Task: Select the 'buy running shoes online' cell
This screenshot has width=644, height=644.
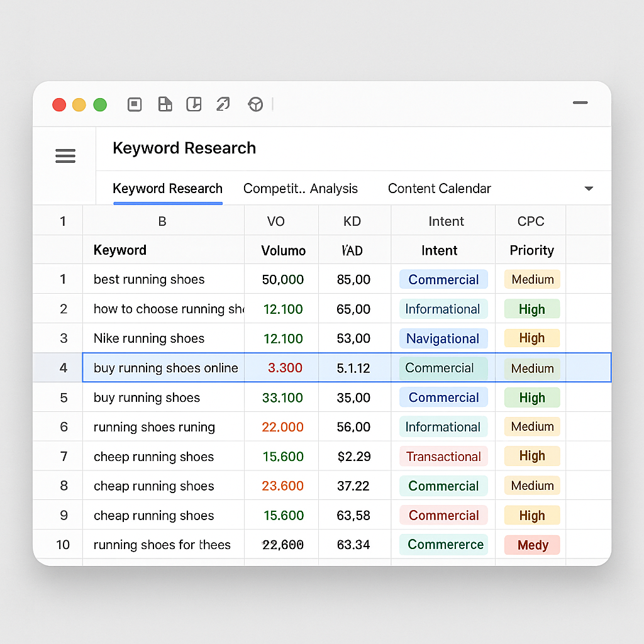Action: point(163,367)
